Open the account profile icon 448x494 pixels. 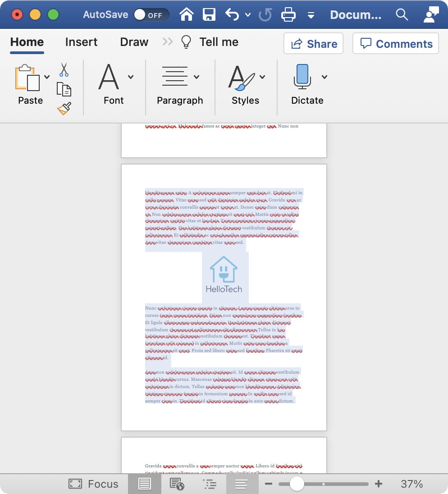[x=431, y=14]
